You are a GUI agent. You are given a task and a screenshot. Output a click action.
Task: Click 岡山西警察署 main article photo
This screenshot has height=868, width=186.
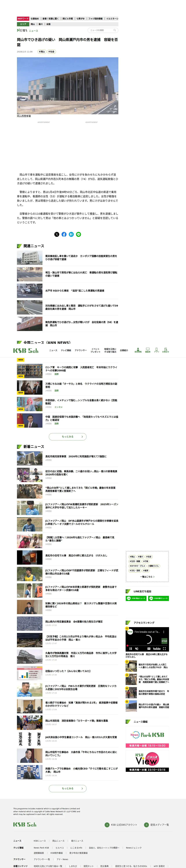click(x=68, y=86)
